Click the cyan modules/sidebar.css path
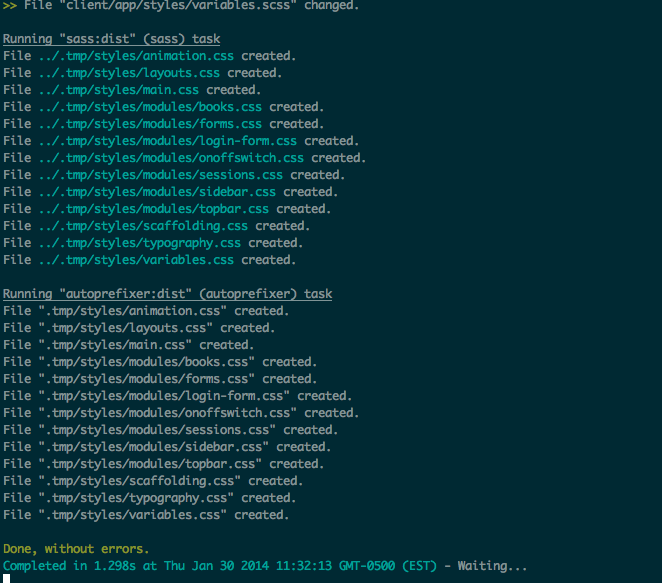 [x=157, y=192]
